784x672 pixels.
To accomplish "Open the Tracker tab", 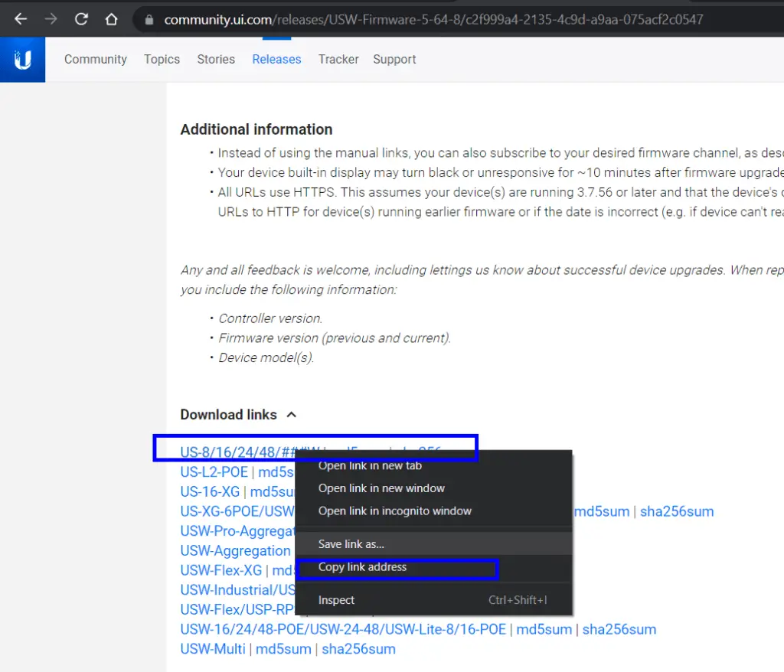I will (338, 59).
